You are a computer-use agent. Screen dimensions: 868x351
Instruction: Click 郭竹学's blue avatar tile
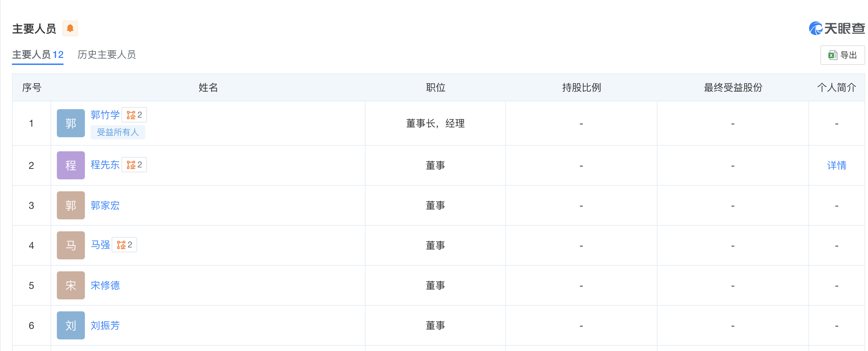(71, 123)
